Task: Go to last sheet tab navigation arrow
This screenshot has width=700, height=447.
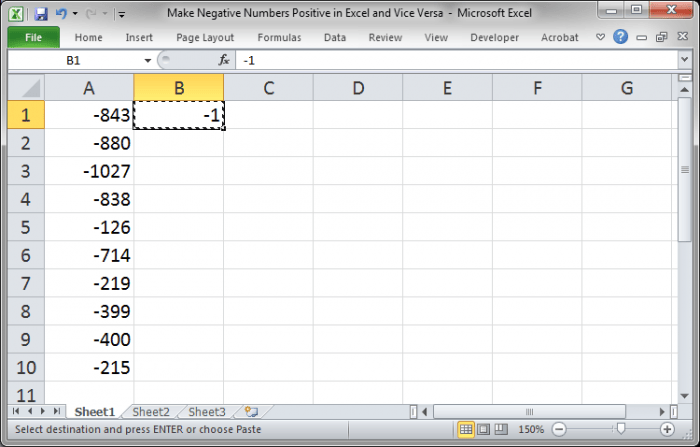Action: tap(57, 411)
